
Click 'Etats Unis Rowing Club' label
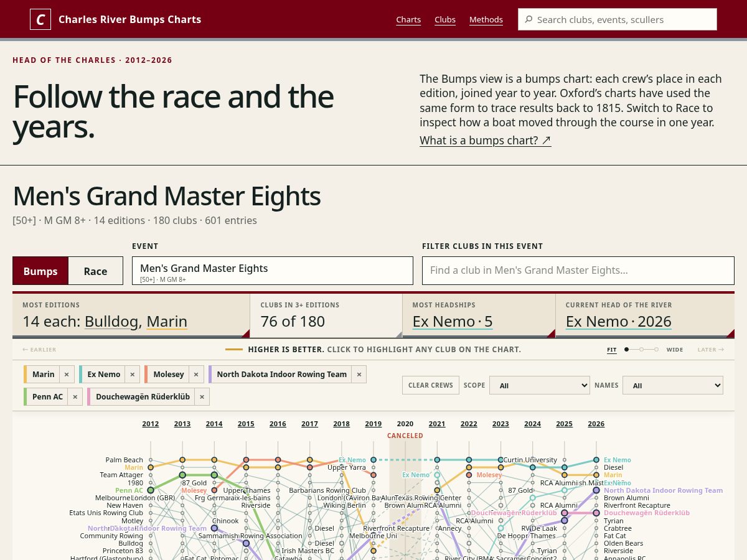pos(106,513)
